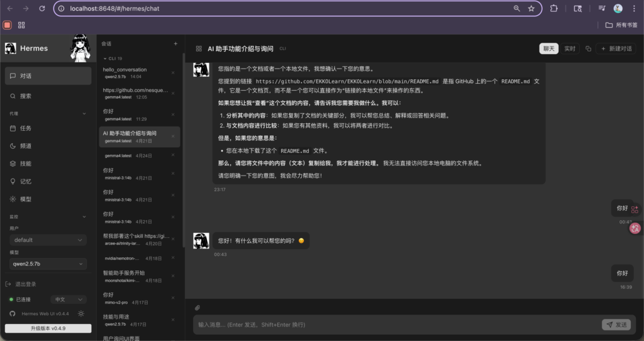Select the AI 助手功能介绍与询问 session
The width and height of the screenshot is (644, 341).
[x=139, y=137]
